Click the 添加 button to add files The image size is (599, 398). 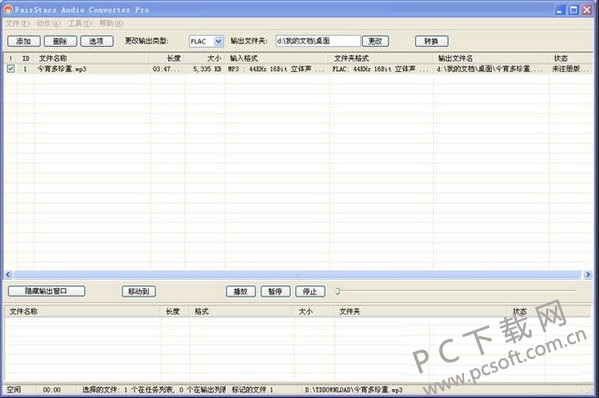24,41
